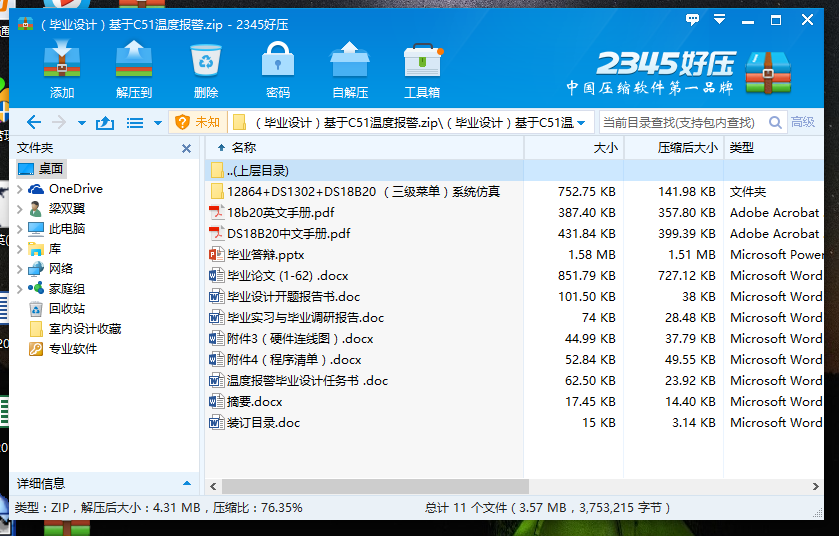
Task: Select the 回收站 tree item
Action: click(57, 309)
